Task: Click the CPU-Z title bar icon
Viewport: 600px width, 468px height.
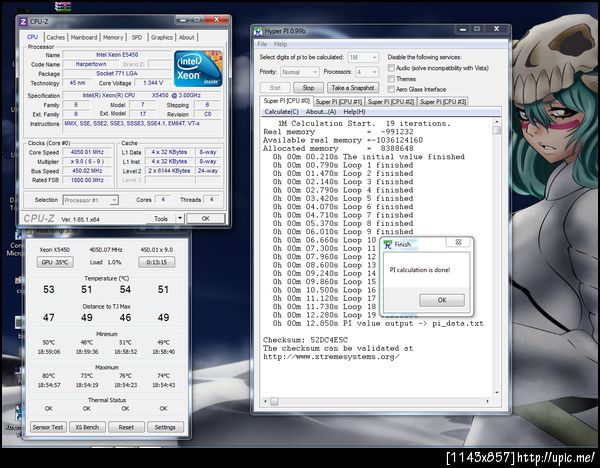Action: tap(23, 21)
